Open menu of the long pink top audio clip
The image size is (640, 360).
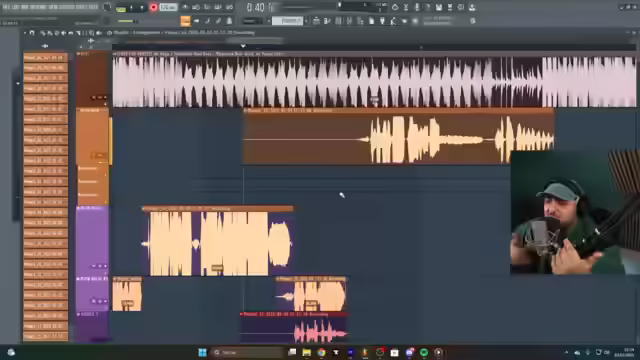click(115, 54)
